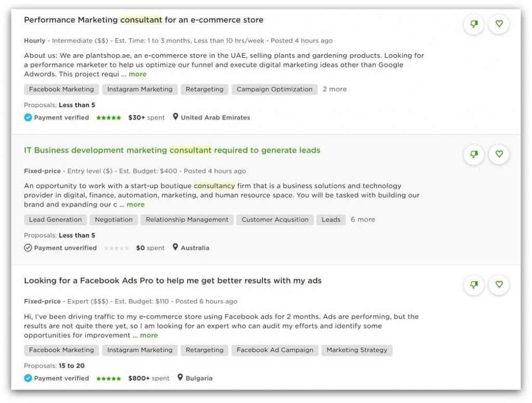Dislike the Performance Marketing consultant job

(x=473, y=24)
